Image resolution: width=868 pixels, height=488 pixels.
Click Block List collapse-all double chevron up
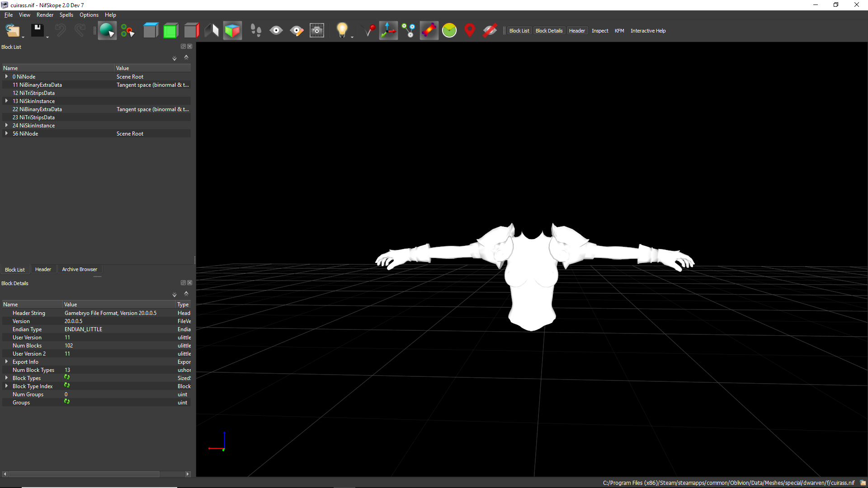(186, 57)
